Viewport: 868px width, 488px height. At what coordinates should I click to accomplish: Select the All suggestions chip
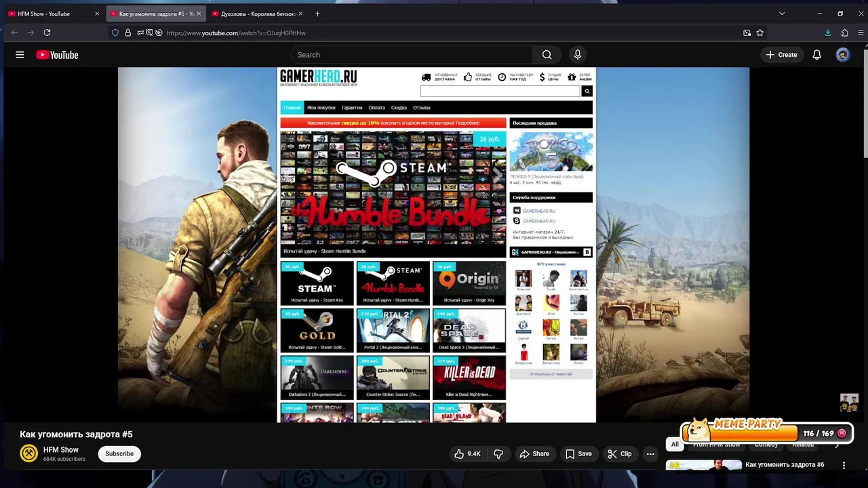click(x=675, y=445)
